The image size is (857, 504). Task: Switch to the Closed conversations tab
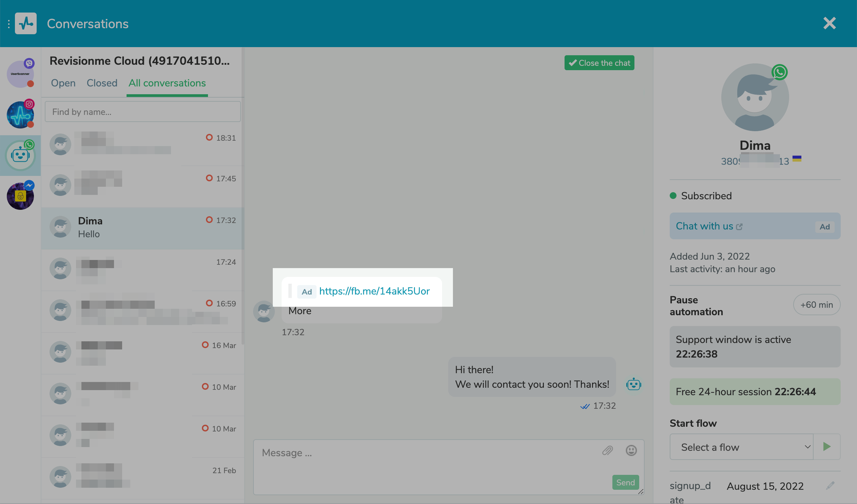(x=102, y=83)
